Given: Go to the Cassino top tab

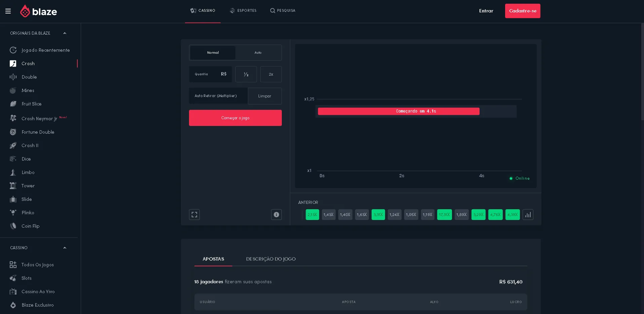Looking at the screenshot, I should point(203,11).
